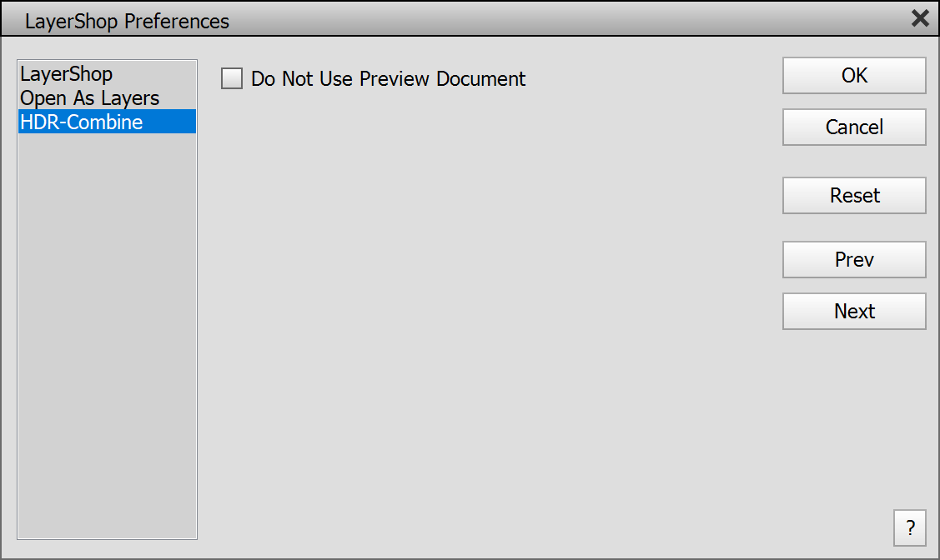Toggle the preview document option box
Image resolution: width=940 pixels, height=560 pixels.
(x=232, y=79)
